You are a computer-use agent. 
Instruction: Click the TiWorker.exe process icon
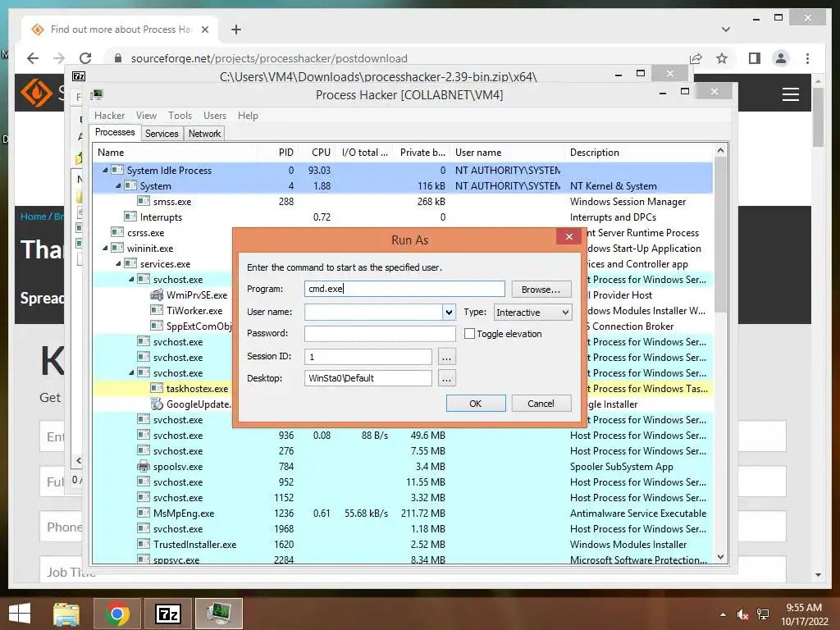[157, 310]
